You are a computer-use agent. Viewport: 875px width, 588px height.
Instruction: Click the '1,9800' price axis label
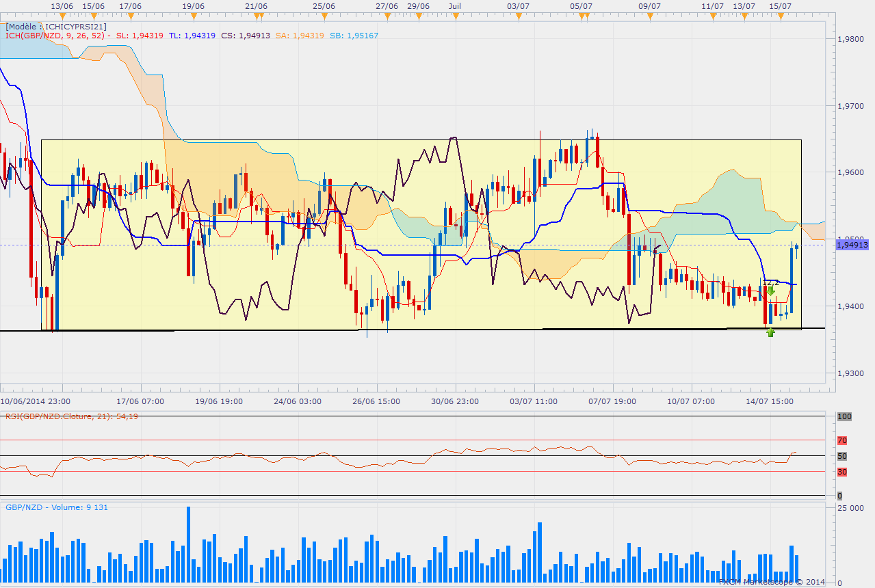point(851,40)
